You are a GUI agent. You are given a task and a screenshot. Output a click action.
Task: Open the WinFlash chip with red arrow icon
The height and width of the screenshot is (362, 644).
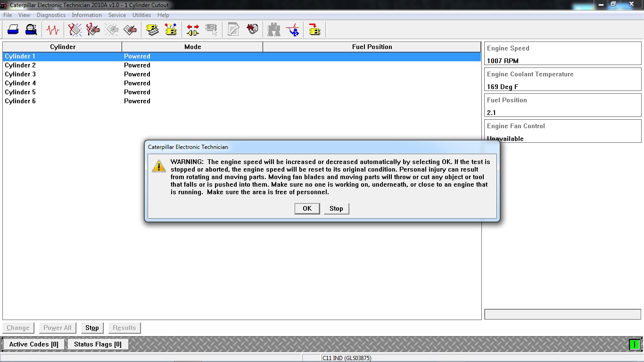(x=314, y=30)
